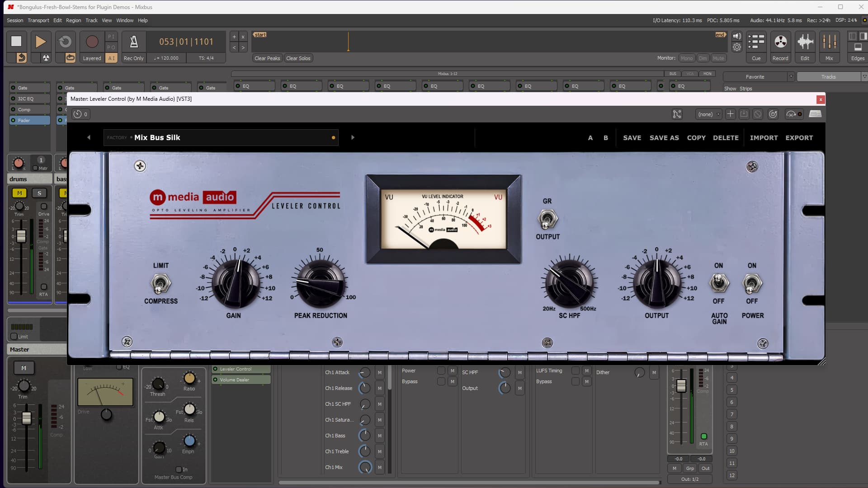Switch to the Mix page
Viewport: 868px width, 488px height.
pyautogui.click(x=829, y=47)
